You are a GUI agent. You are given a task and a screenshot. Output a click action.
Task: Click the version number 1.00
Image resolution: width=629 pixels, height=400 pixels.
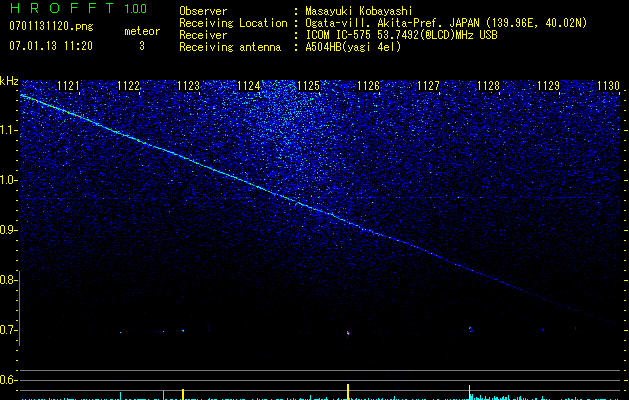[136, 9]
